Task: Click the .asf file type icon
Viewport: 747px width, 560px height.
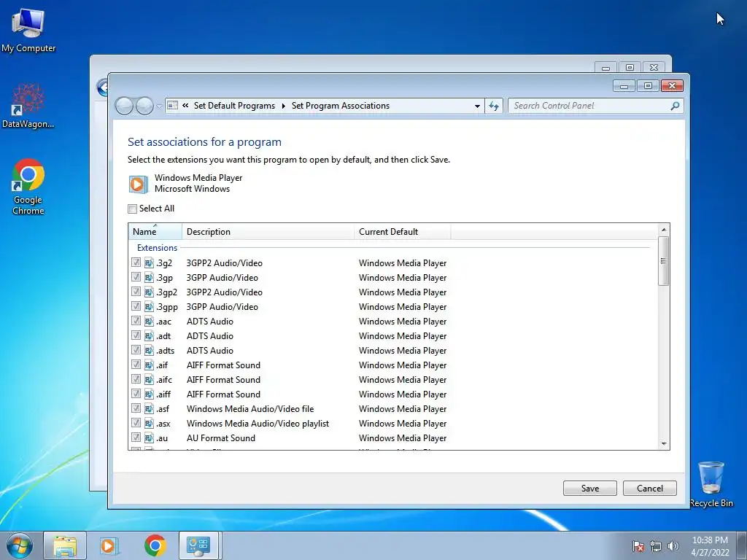Action: click(x=149, y=409)
